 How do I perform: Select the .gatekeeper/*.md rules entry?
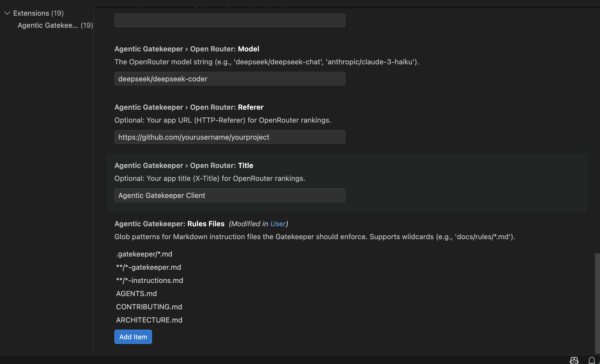pos(144,254)
